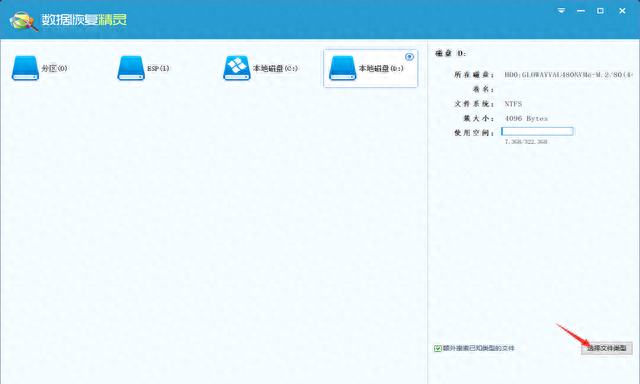Image resolution: width=640 pixels, height=384 pixels.
Task: Click the NTFS file system value
Action: [513, 104]
